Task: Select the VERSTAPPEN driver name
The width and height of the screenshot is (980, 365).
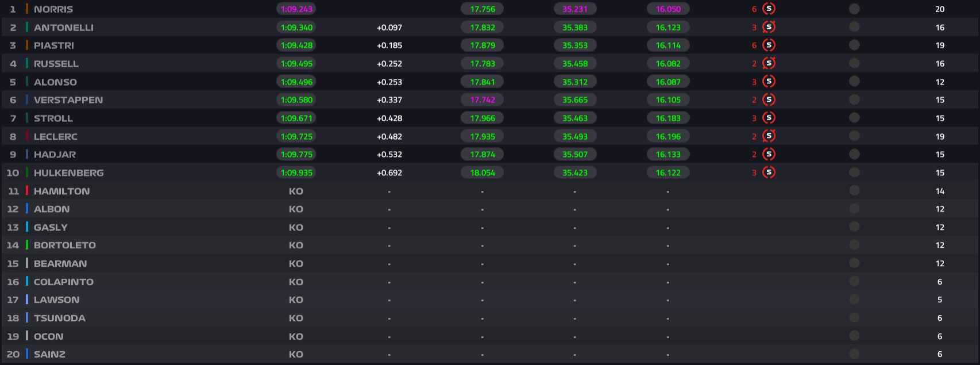Action: coord(68,100)
